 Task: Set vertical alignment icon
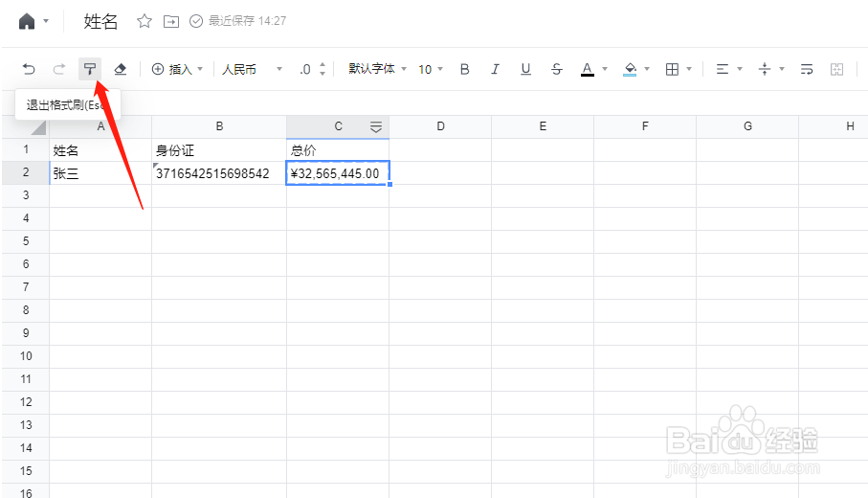point(765,69)
